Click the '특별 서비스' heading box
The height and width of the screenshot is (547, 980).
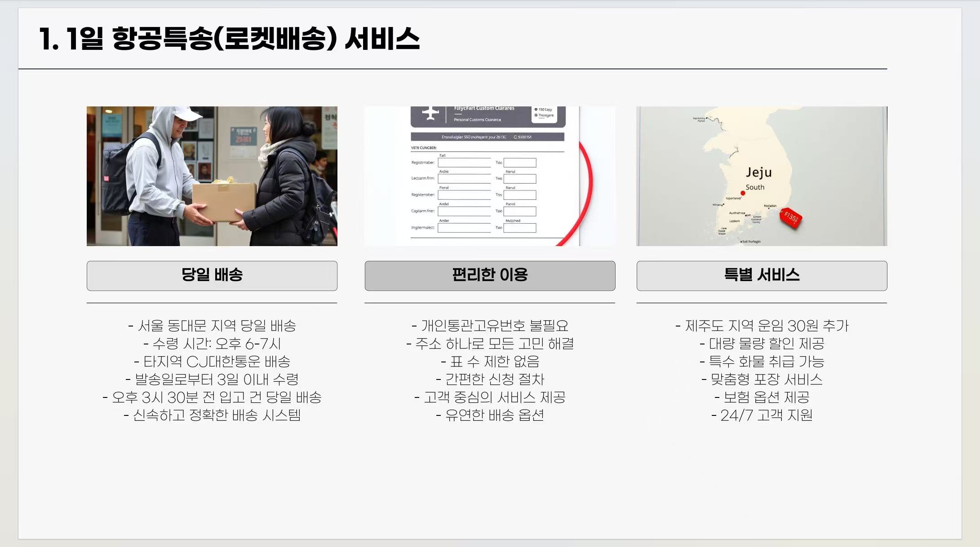pos(762,276)
